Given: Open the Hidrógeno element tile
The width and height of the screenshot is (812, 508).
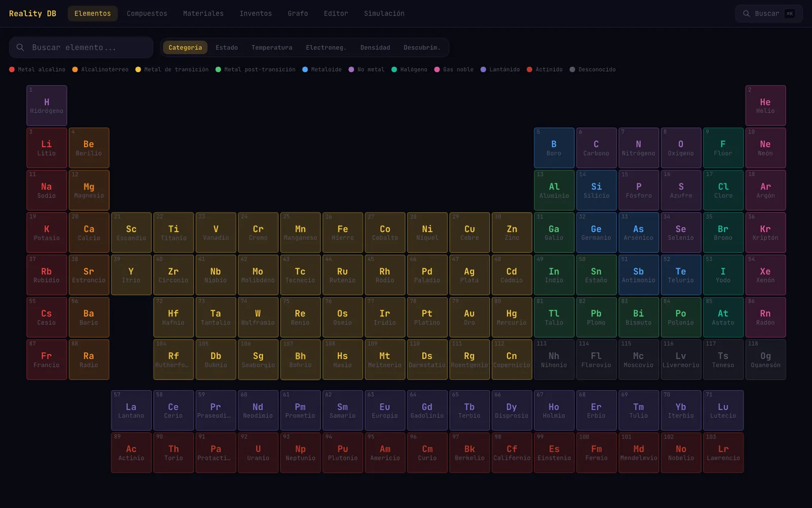Looking at the screenshot, I should pos(47,106).
